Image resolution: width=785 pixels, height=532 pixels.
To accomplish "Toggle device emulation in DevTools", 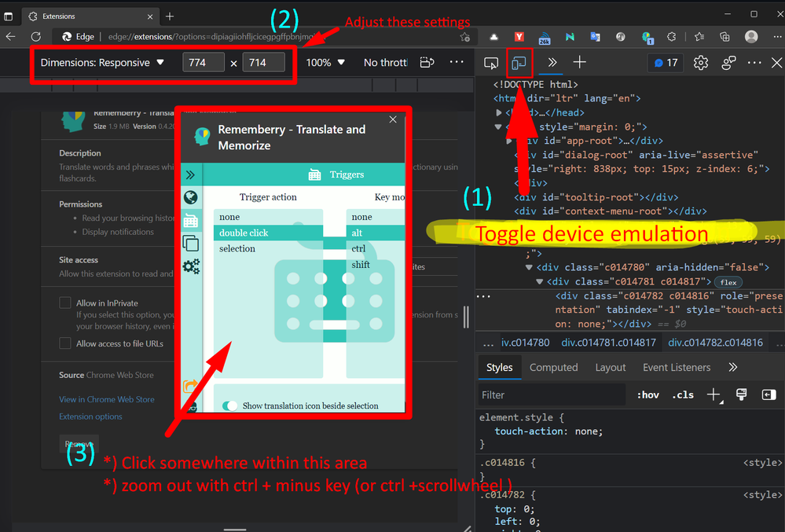I will 519,63.
